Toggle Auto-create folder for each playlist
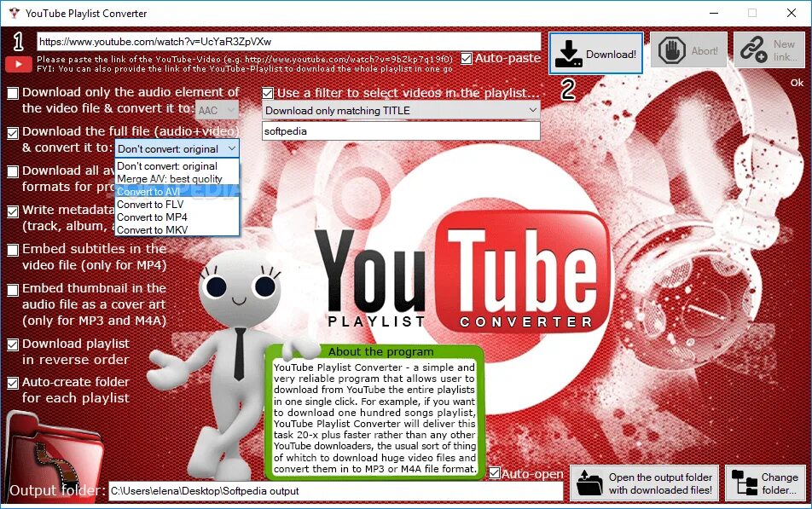This screenshot has height=509, width=812. point(13,383)
